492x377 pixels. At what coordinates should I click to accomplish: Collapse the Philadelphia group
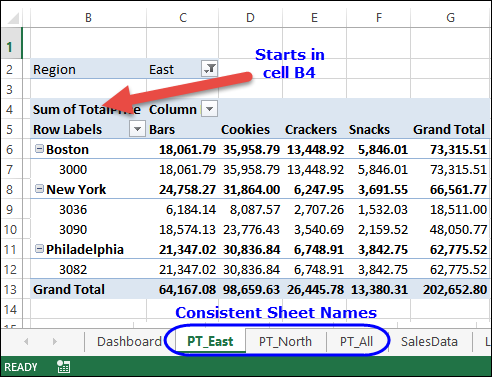pos(39,249)
